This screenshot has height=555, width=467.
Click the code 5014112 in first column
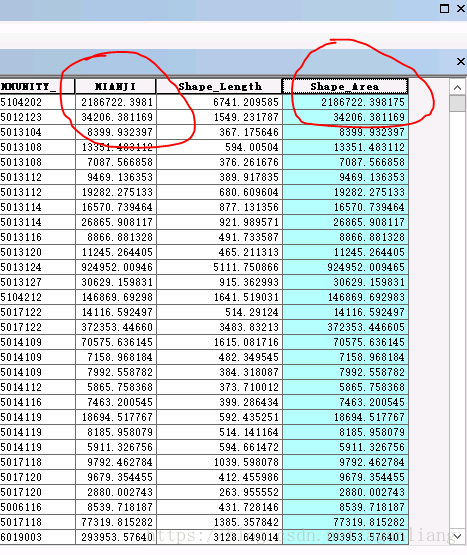(37, 387)
